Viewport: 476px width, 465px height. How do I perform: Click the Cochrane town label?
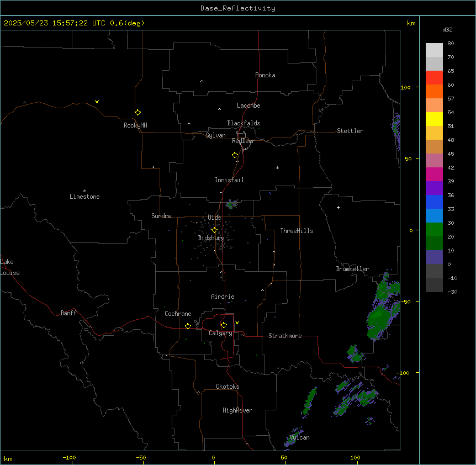pos(178,314)
